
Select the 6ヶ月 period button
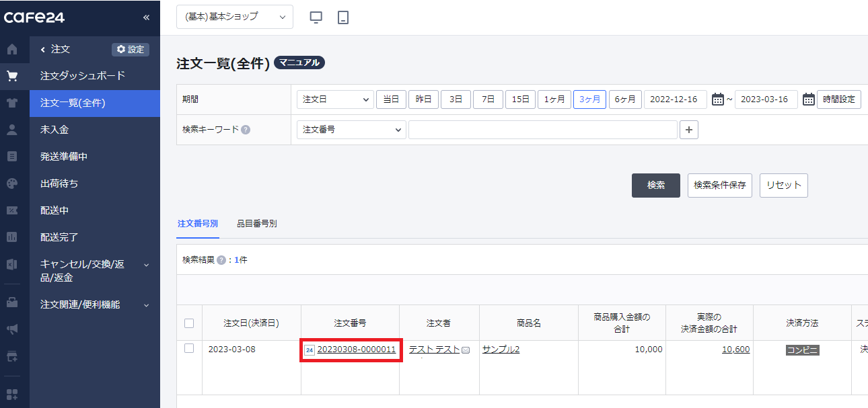point(625,99)
